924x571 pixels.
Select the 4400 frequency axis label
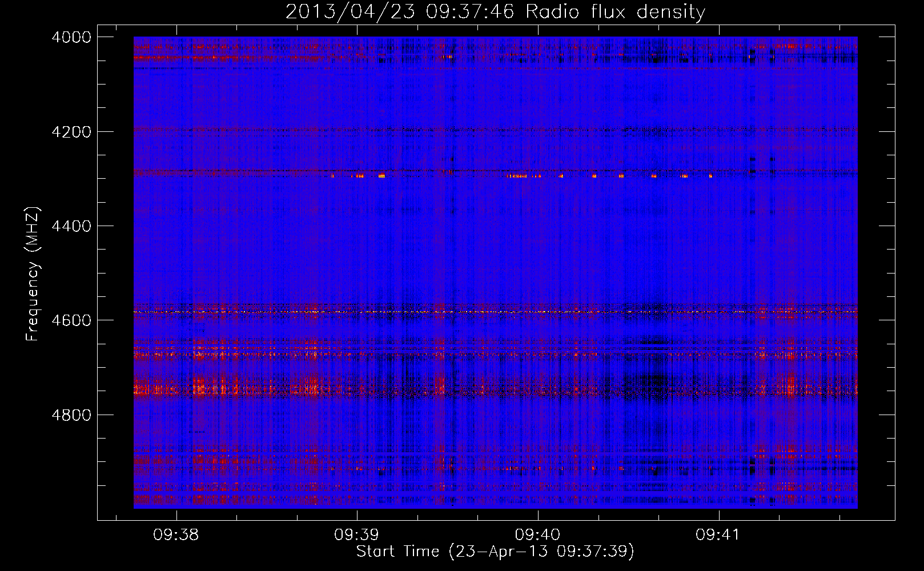point(71,226)
